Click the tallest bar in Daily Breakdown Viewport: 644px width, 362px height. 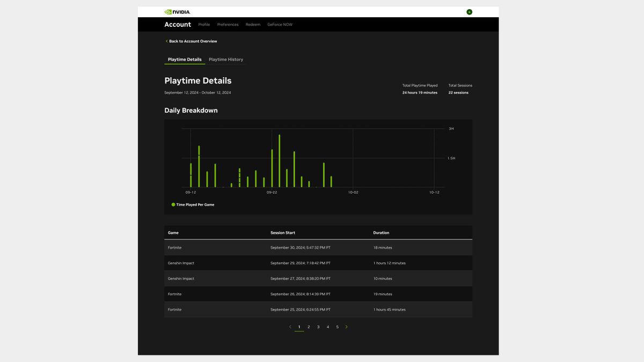click(x=280, y=161)
